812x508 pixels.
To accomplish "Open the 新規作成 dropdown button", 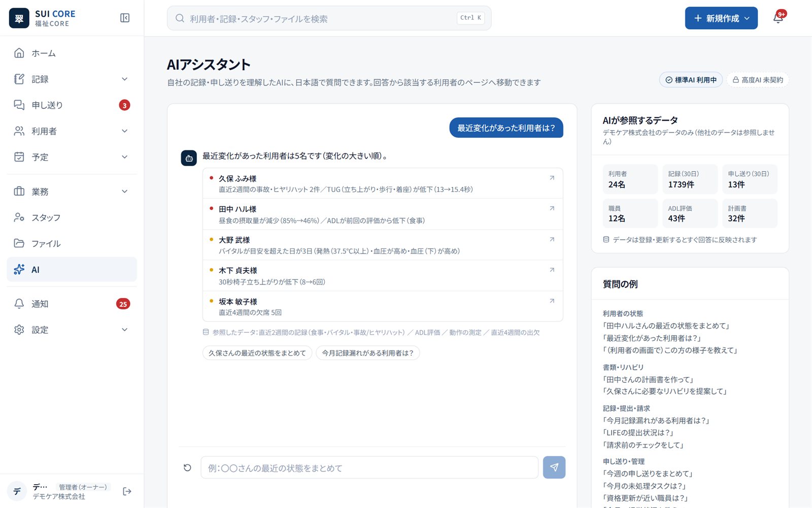I will pyautogui.click(x=721, y=18).
